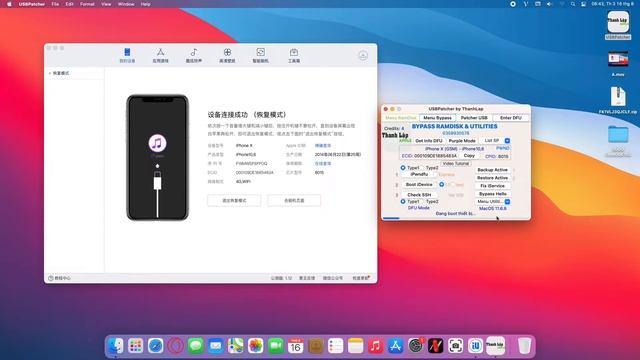
Task: Open the Apps & Games toolbar icon
Action: (x=160, y=55)
